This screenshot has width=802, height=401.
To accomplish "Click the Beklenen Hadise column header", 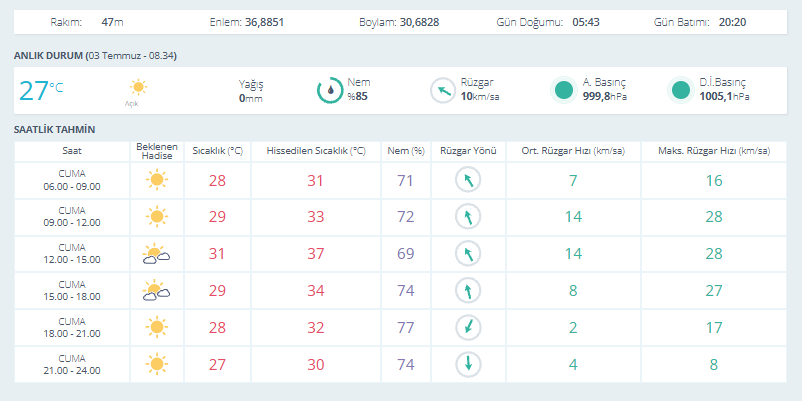I will pos(157,151).
